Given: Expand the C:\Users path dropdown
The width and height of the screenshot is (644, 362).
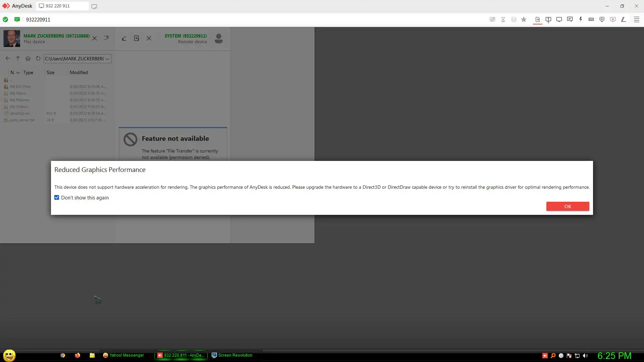Looking at the screenshot, I should pyautogui.click(x=107, y=59).
